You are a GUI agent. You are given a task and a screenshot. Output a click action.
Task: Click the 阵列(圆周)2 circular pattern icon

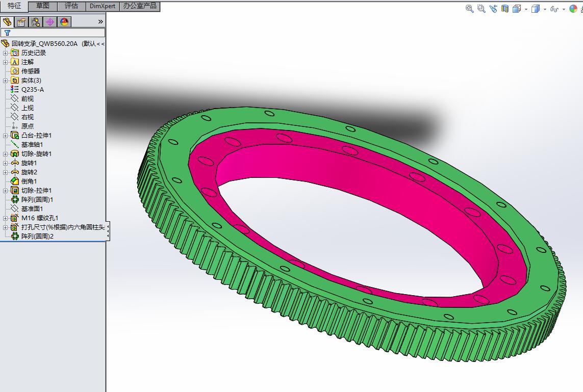tap(14, 237)
